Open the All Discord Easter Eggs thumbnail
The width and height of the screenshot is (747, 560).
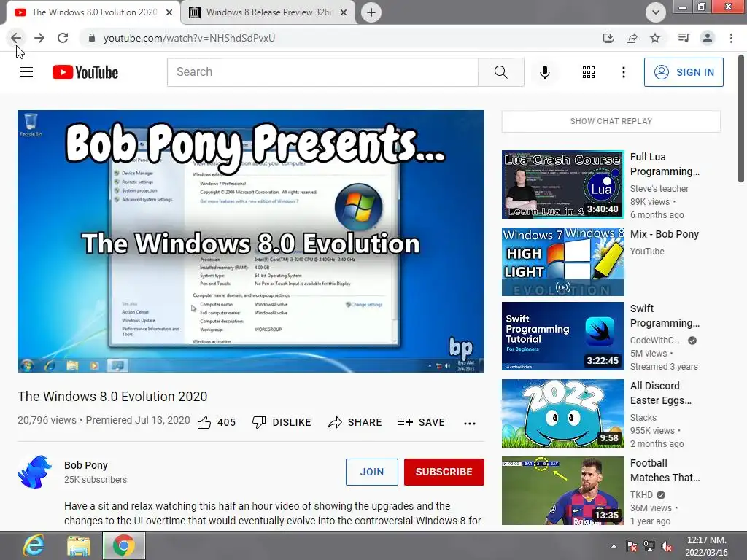562,413
